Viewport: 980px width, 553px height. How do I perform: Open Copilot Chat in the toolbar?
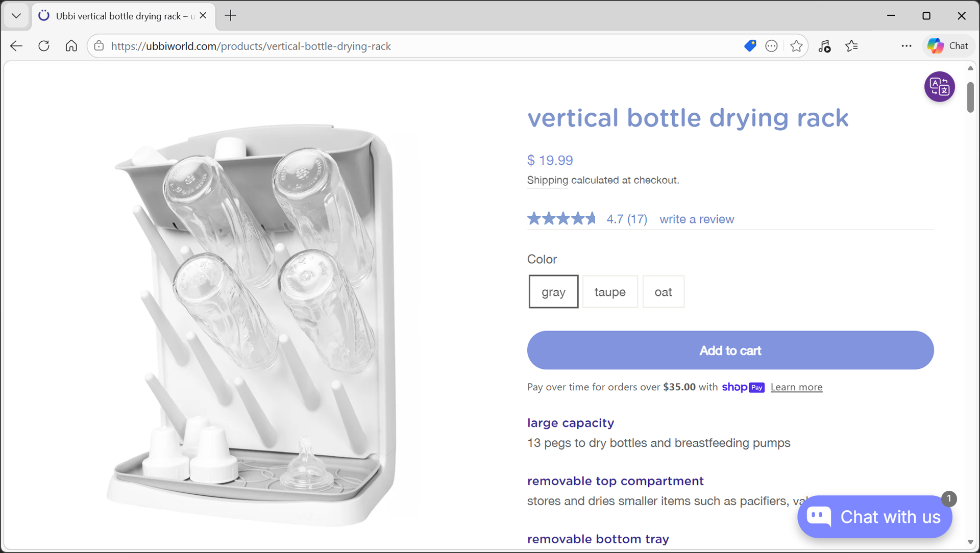pos(948,46)
